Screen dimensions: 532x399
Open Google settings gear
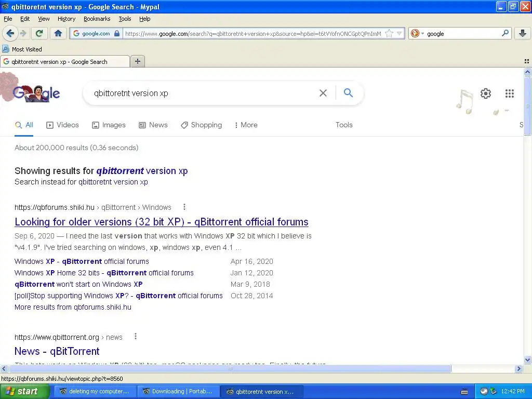[x=486, y=94]
